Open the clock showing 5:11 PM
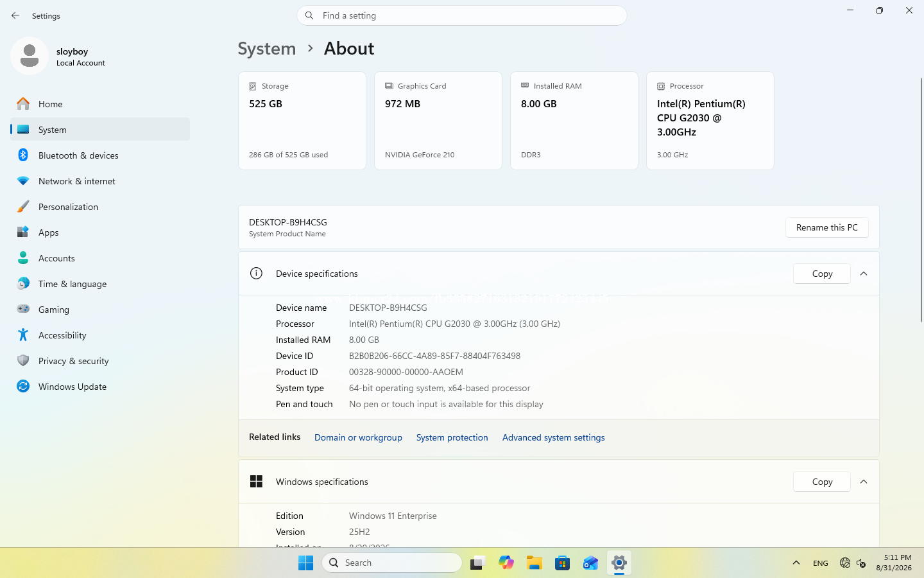Viewport: 924px width, 578px height. coord(894,563)
